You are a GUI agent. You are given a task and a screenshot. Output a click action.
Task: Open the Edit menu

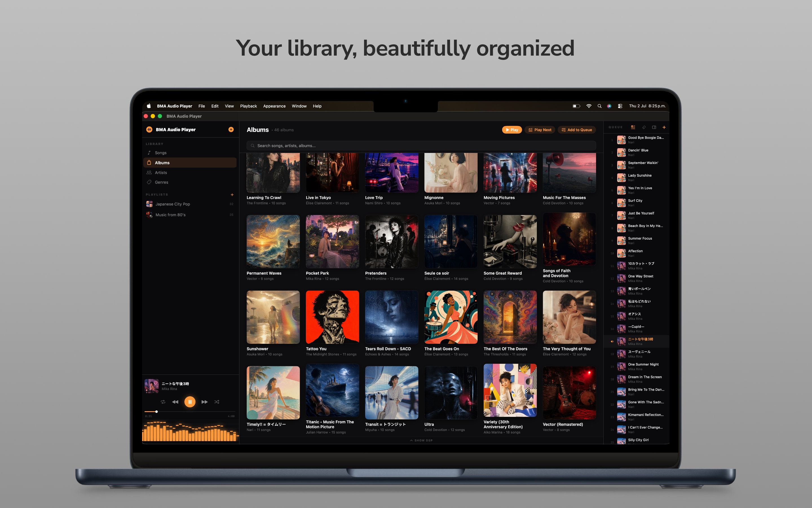coord(215,106)
